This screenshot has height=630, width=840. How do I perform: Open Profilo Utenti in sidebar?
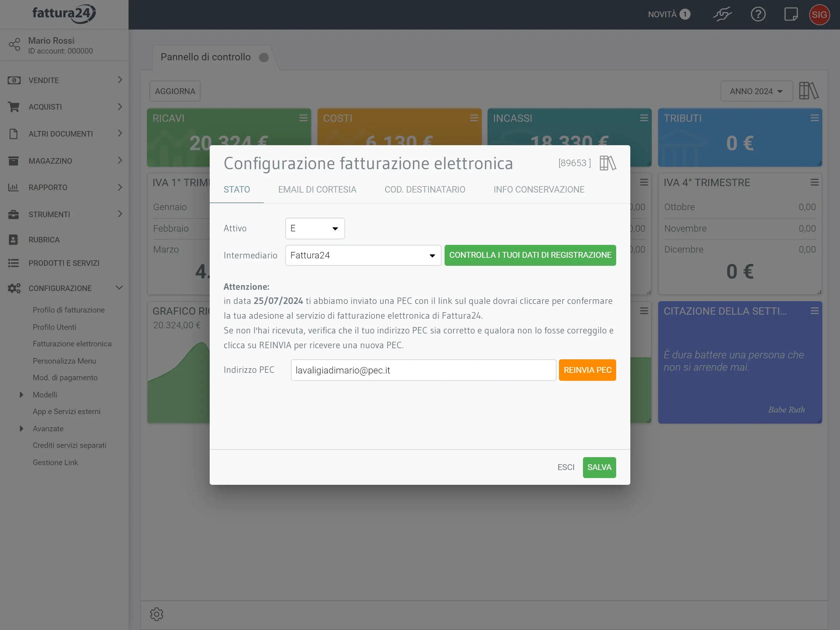54,327
